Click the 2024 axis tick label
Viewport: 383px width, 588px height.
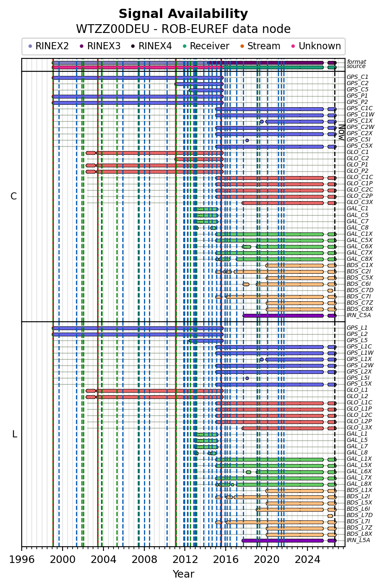[x=307, y=559]
